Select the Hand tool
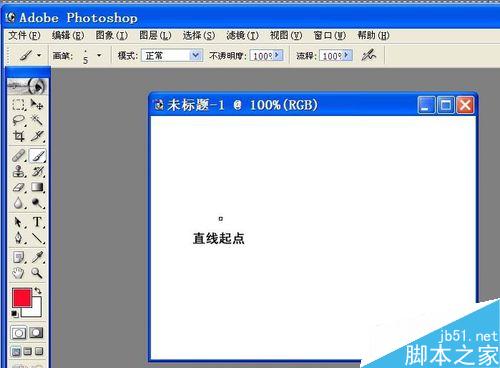 point(19,273)
